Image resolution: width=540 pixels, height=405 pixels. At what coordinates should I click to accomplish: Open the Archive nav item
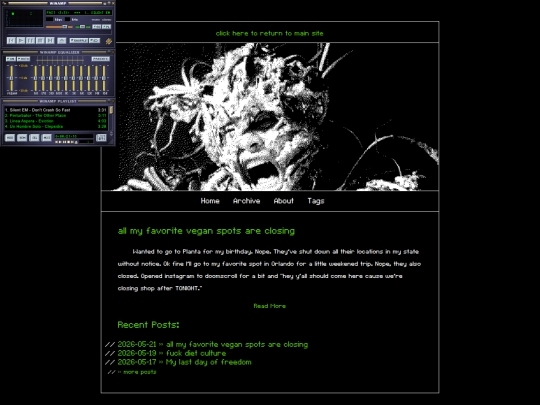pyautogui.click(x=246, y=201)
